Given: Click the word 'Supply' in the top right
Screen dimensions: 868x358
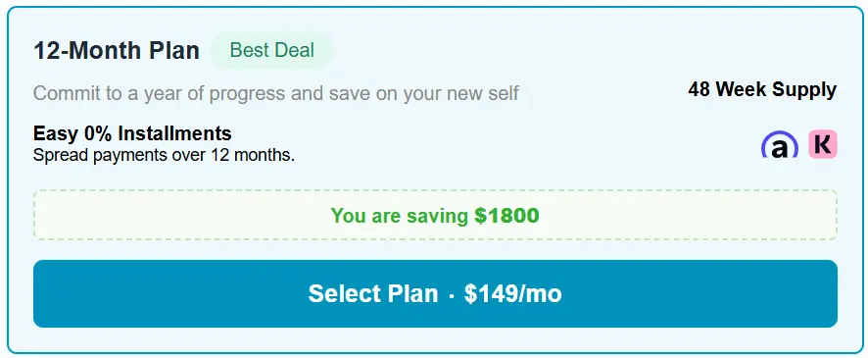Looking at the screenshot, I should [x=805, y=89].
